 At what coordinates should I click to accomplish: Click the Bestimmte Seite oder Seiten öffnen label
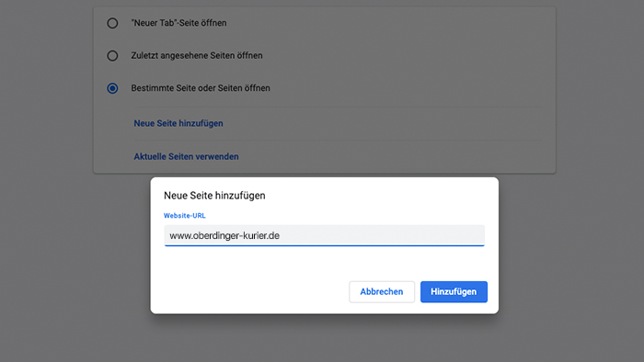click(201, 88)
